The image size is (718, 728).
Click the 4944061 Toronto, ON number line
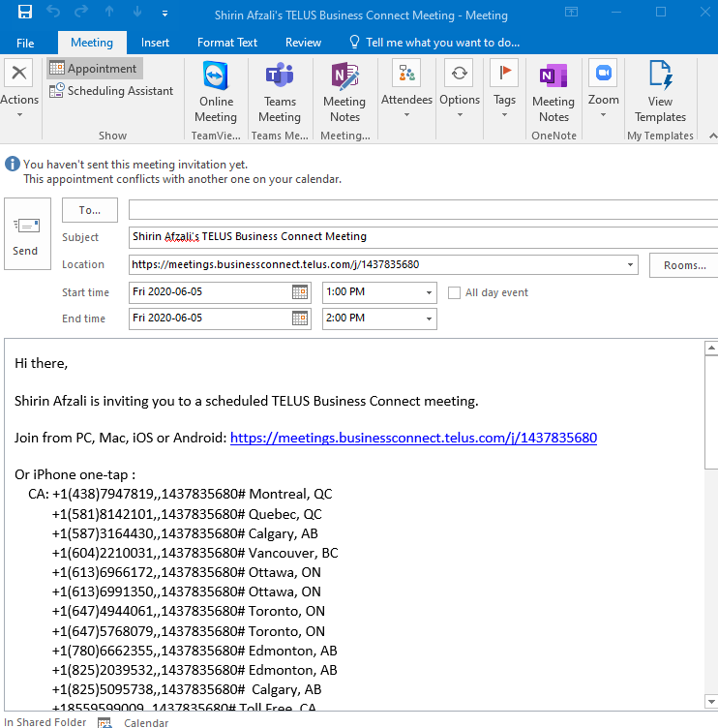click(188, 611)
